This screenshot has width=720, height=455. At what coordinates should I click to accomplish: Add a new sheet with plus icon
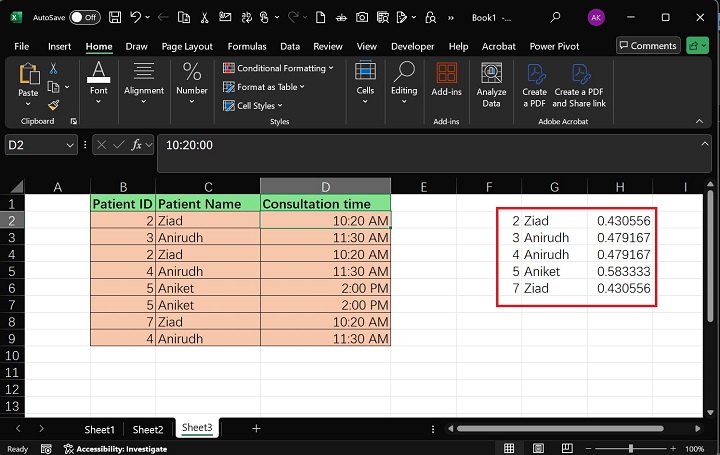tap(256, 428)
